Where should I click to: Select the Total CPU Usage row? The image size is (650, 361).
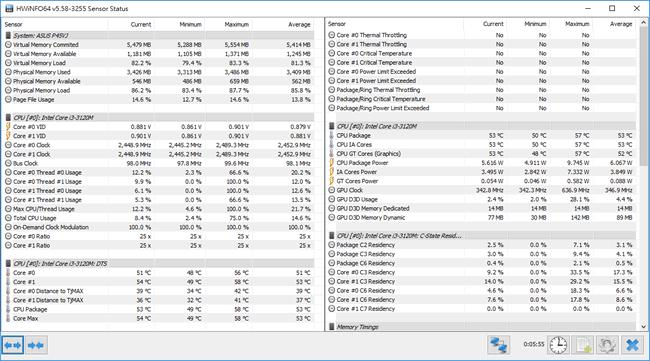(x=160, y=218)
